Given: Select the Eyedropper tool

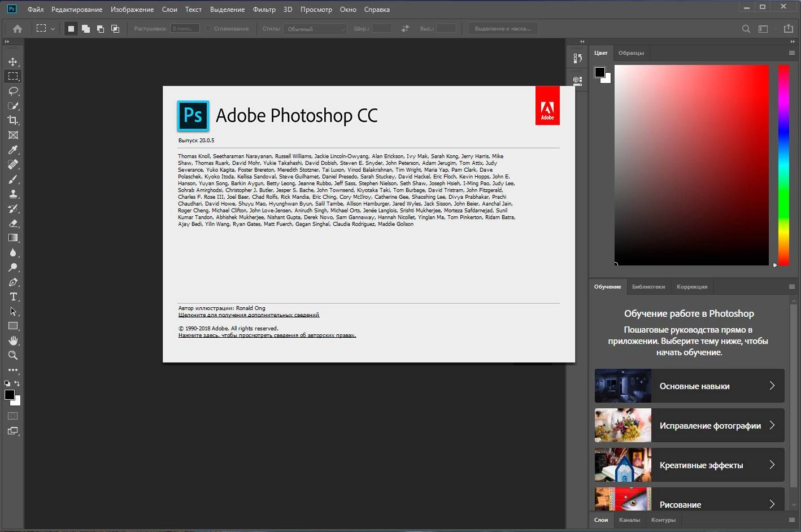Looking at the screenshot, I should pyautogui.click(x=13, y=150).
